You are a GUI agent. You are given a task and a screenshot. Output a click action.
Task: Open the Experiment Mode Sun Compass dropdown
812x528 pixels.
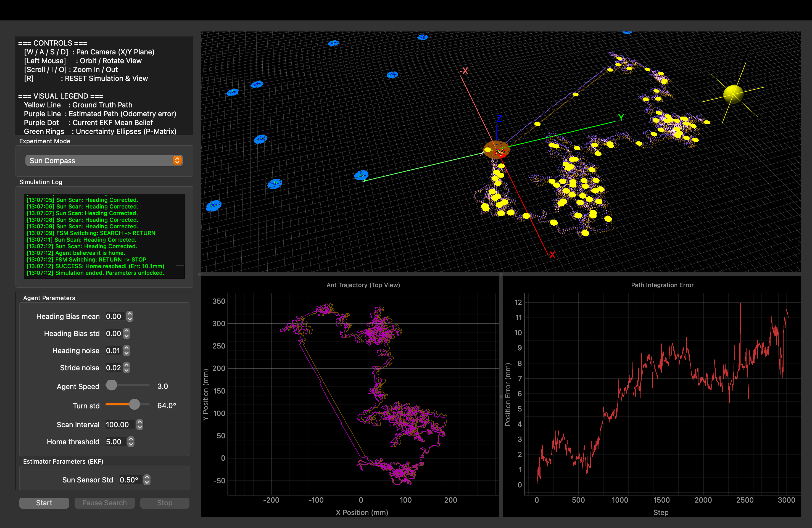pyautogui.click(x=104, y=161)
